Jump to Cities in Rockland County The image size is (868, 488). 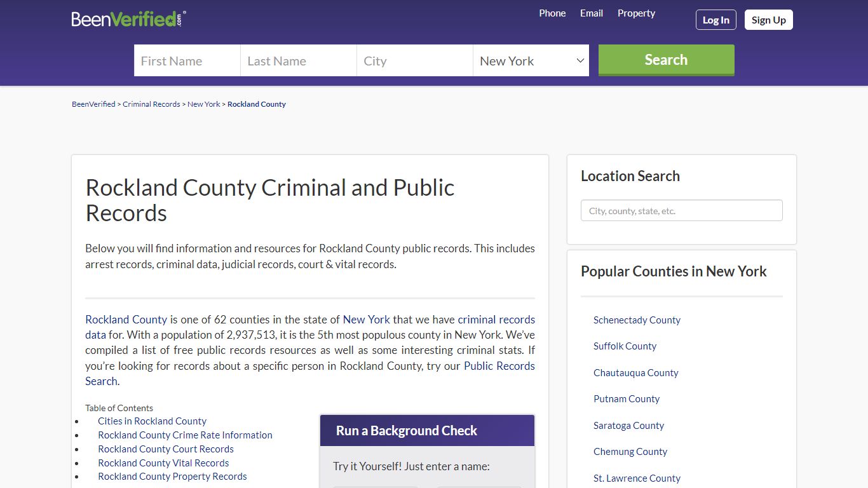(152, 421)
